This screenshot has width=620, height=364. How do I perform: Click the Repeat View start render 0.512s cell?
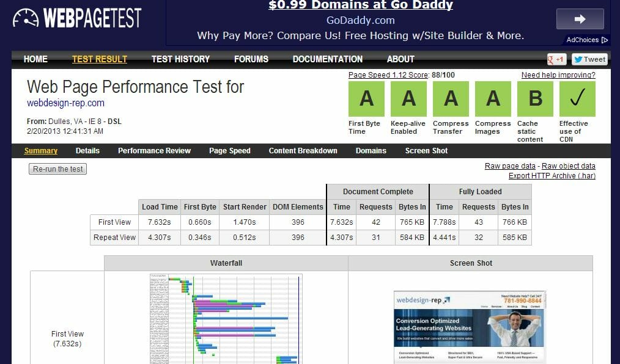[245, 238]
